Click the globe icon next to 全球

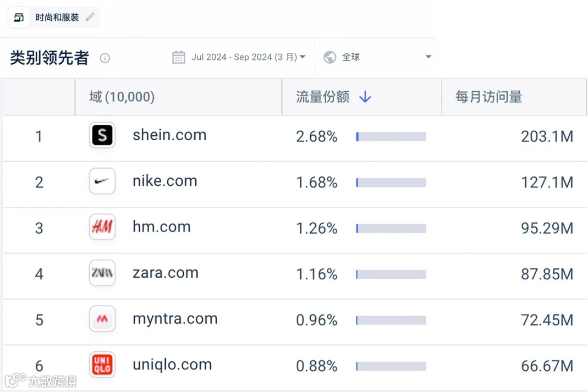coord(330,57)
